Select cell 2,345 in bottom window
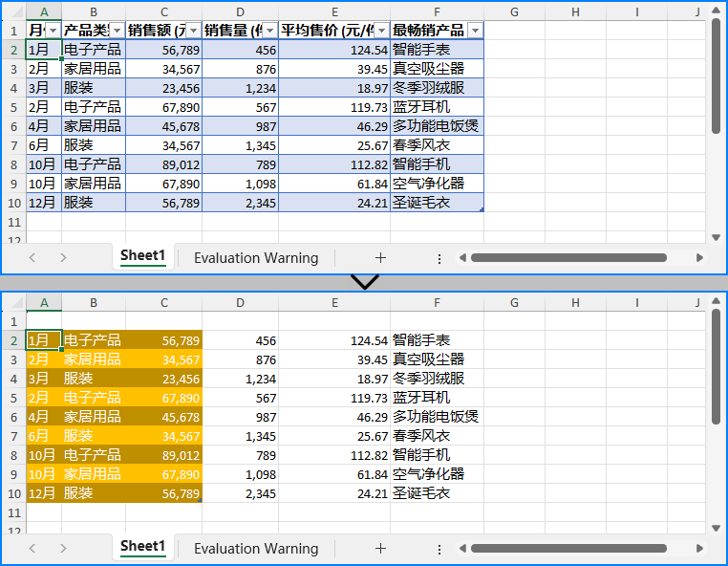The width and height of the screenshot is (728, 566). point(241,493)
